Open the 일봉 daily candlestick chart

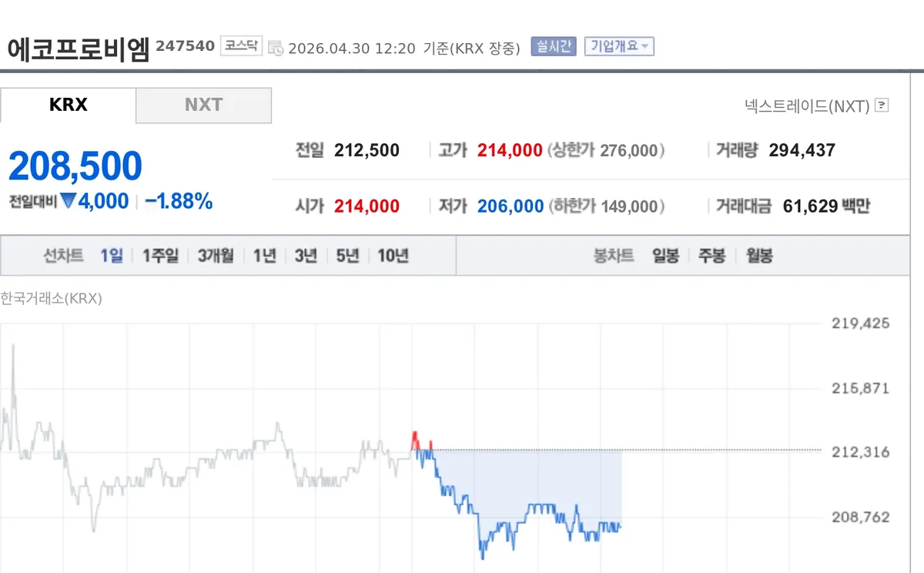(x=665, y=256)
